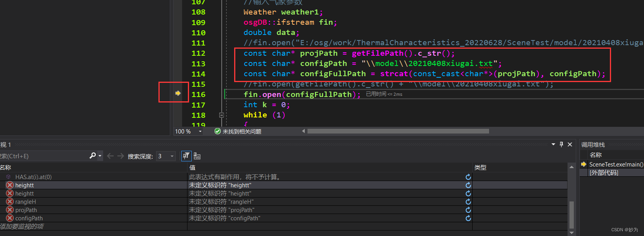Click getFilePath() call on line 112

click(x=382, y=53)
